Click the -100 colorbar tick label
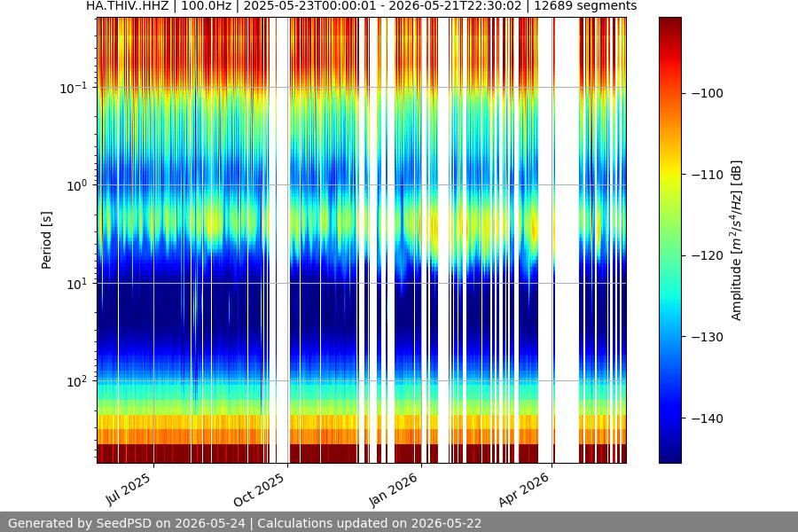The image size is (798, 532). 708,93
